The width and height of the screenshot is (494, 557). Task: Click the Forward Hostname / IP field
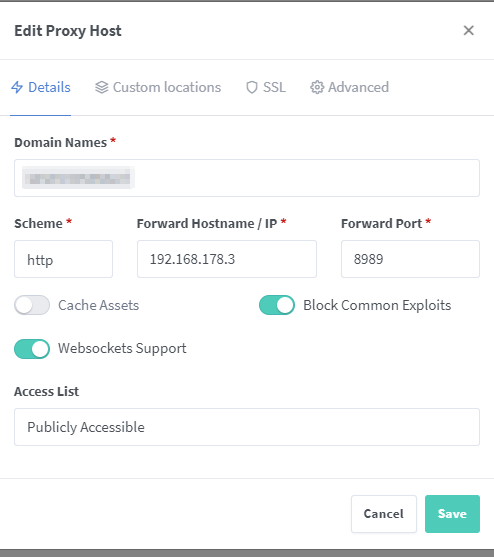227,259
